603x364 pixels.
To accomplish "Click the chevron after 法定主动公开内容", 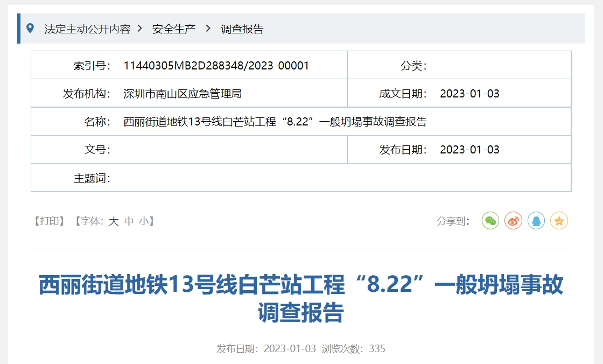I will (140, 29).
